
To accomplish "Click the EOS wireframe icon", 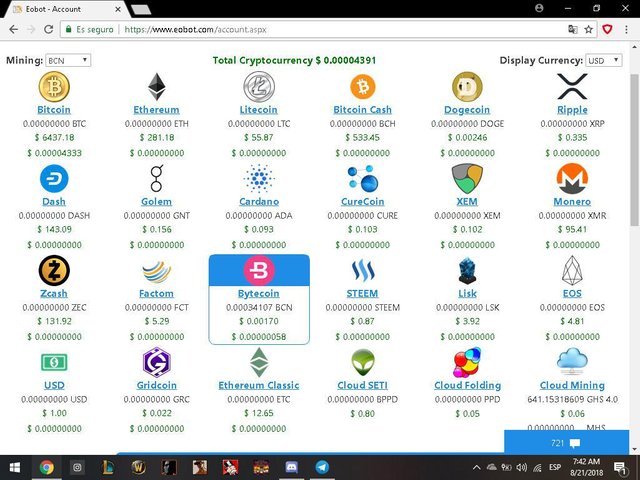I will pyautogui.click(x=572, y=270).
